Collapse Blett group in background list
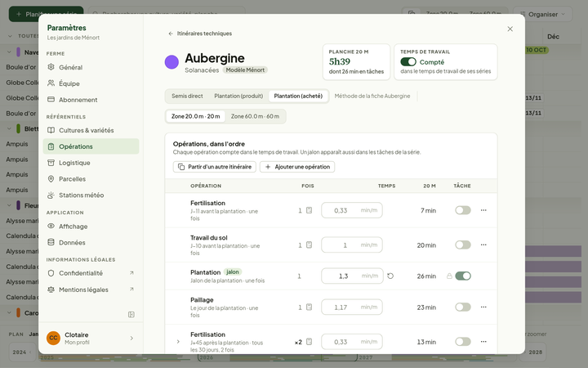This screenshot has height=368, width=588. 9,129
